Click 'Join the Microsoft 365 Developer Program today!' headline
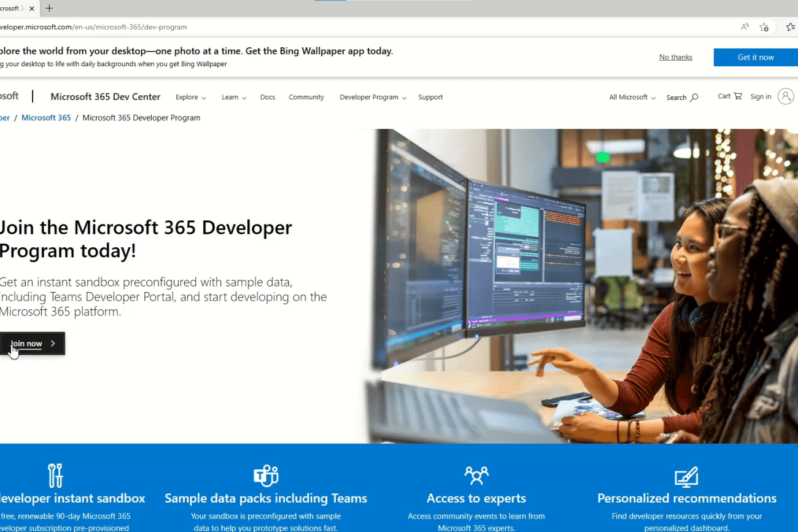The height and width of the screenshot is (532, 798). 145,239
